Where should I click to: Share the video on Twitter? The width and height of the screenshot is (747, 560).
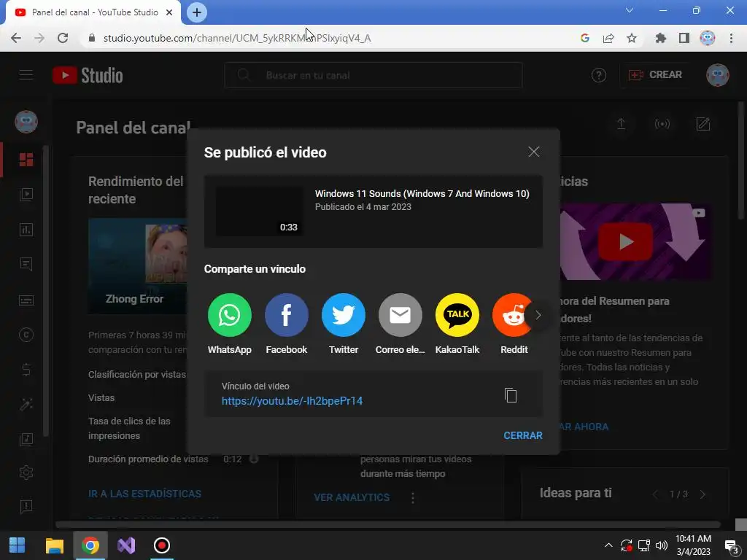pos(344,315)
